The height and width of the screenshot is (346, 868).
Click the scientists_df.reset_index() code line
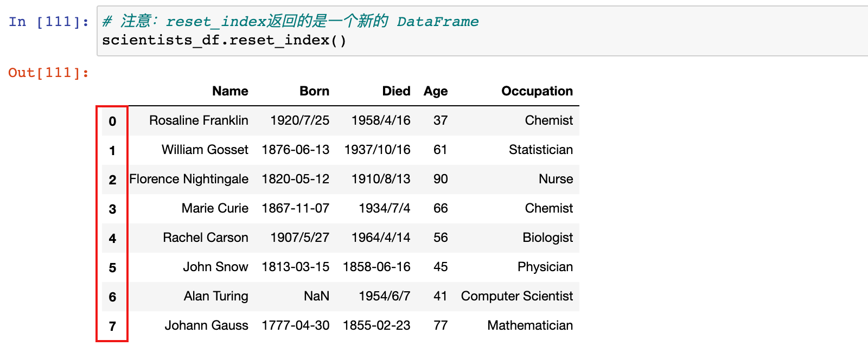224,41
